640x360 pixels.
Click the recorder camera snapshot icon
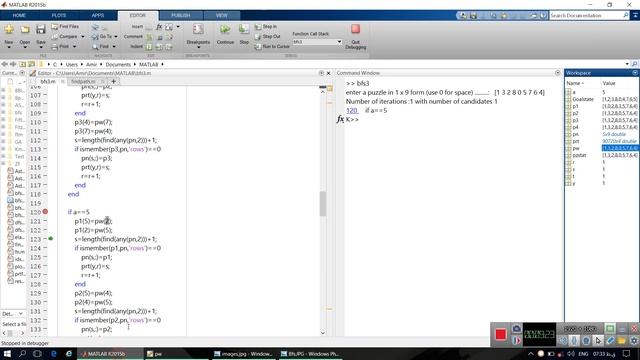516,329
